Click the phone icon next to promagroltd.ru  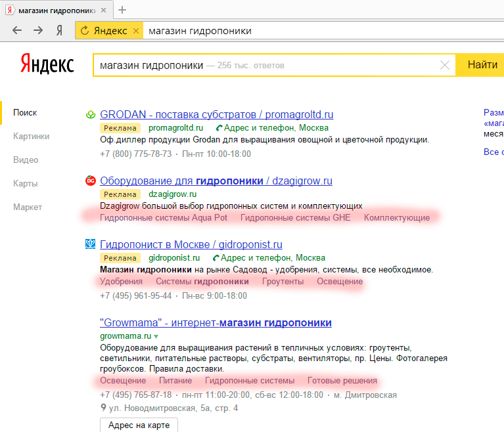tap(219, 128)
